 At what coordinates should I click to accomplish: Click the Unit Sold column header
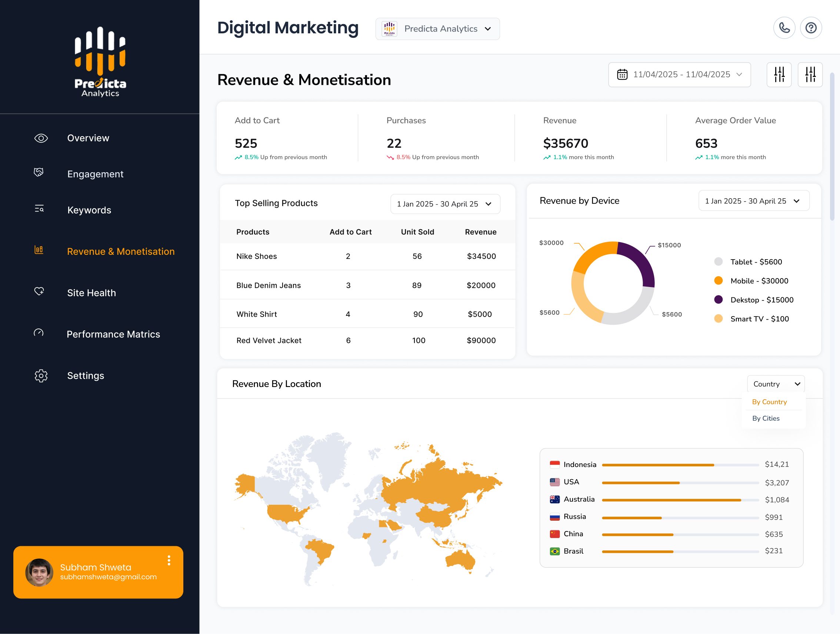417,232
